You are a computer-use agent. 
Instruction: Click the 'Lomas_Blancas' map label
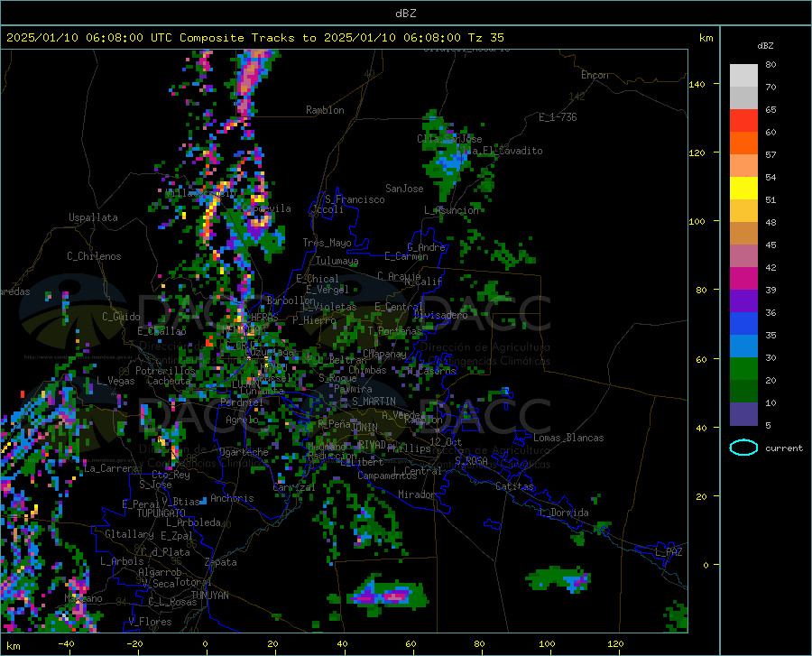tap(568, 438)
